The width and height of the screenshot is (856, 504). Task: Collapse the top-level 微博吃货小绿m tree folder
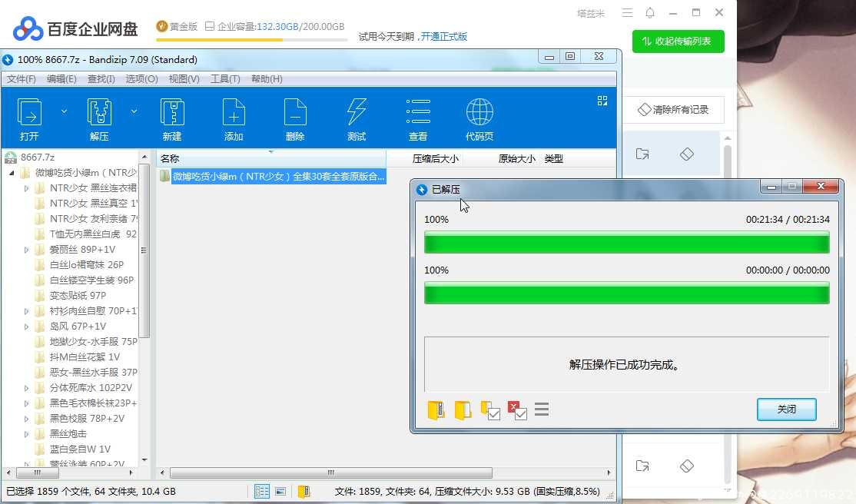(12, 173)
